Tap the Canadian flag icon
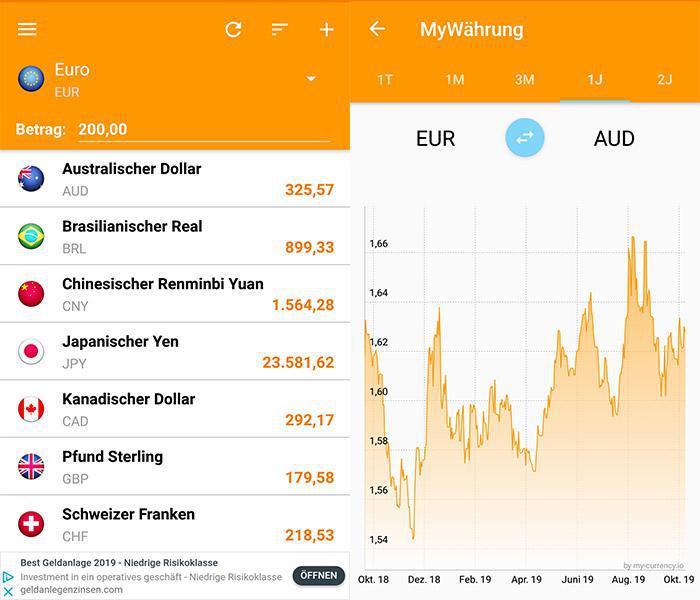Image resolution: width=700 pixels, height=600 pixels. tap(31, 408)
